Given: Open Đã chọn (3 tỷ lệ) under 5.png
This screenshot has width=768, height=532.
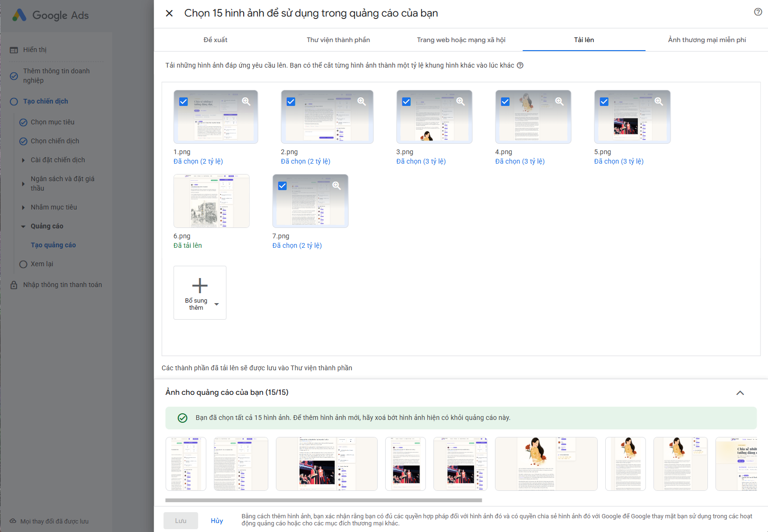Looking at the screenshot, I should (619, 161).
